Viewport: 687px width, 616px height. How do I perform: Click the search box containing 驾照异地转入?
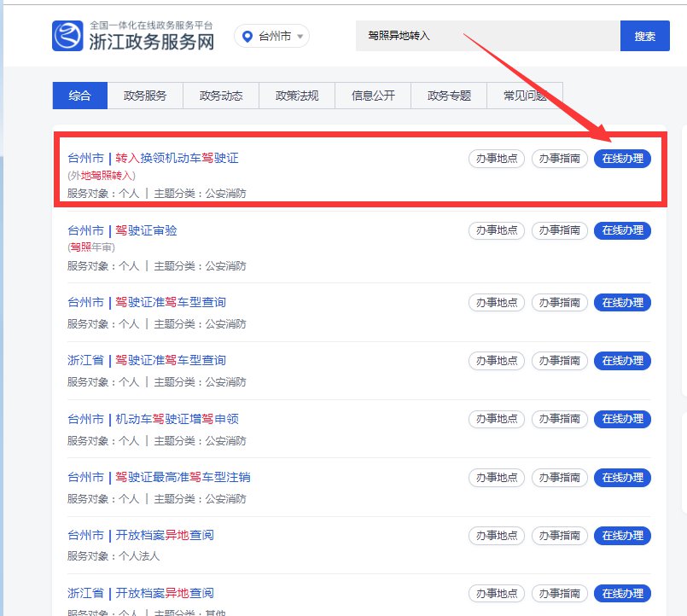(486, 36)
